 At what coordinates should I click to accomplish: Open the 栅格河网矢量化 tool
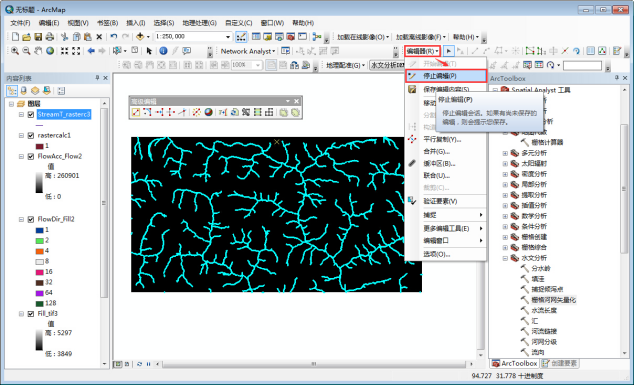click(x=553, y=300)
